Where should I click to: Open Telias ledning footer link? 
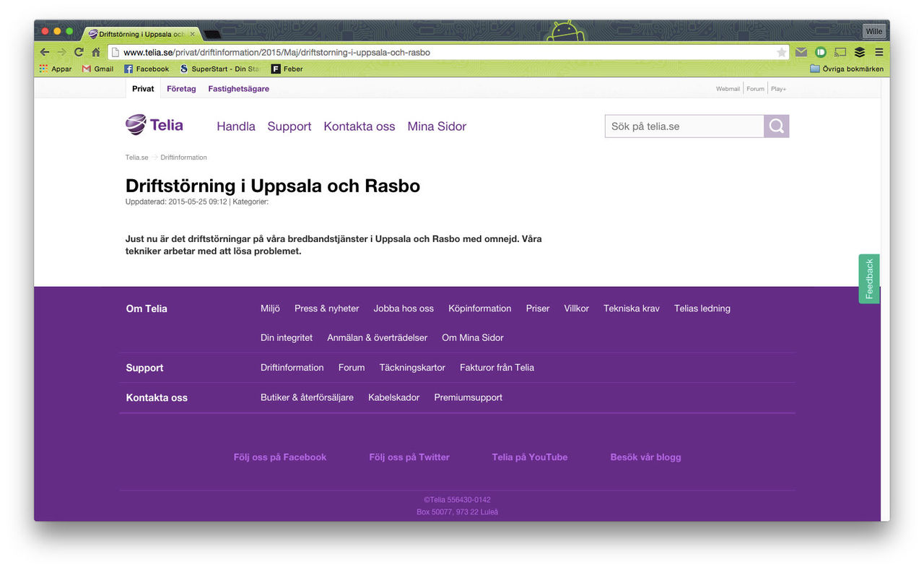click(702, 308)
